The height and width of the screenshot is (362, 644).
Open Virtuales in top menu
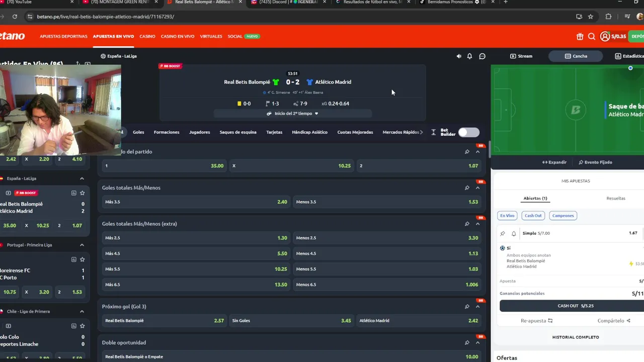(x=211, y=36)
